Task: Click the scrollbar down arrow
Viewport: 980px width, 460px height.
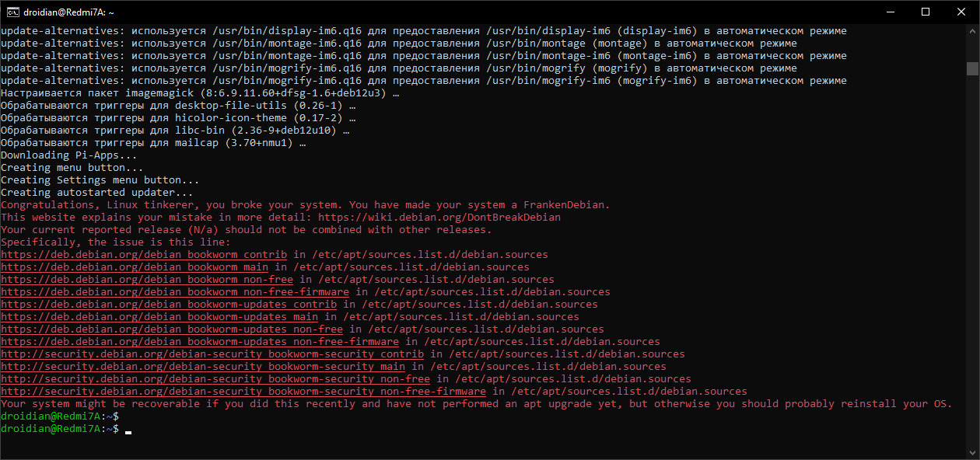Action: coord(972,452)
